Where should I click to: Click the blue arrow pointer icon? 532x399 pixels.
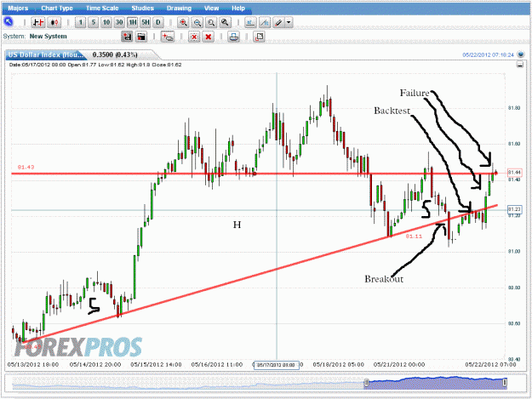[9, 22]
